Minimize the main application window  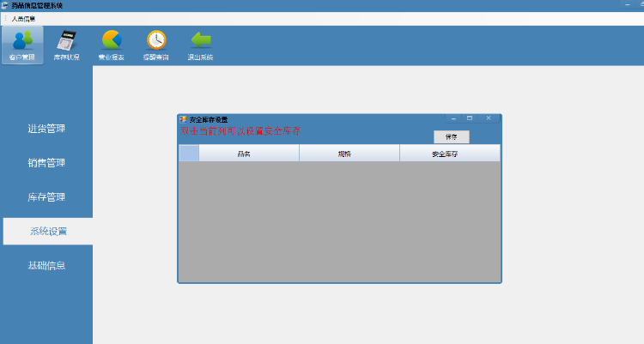(628, 4)
